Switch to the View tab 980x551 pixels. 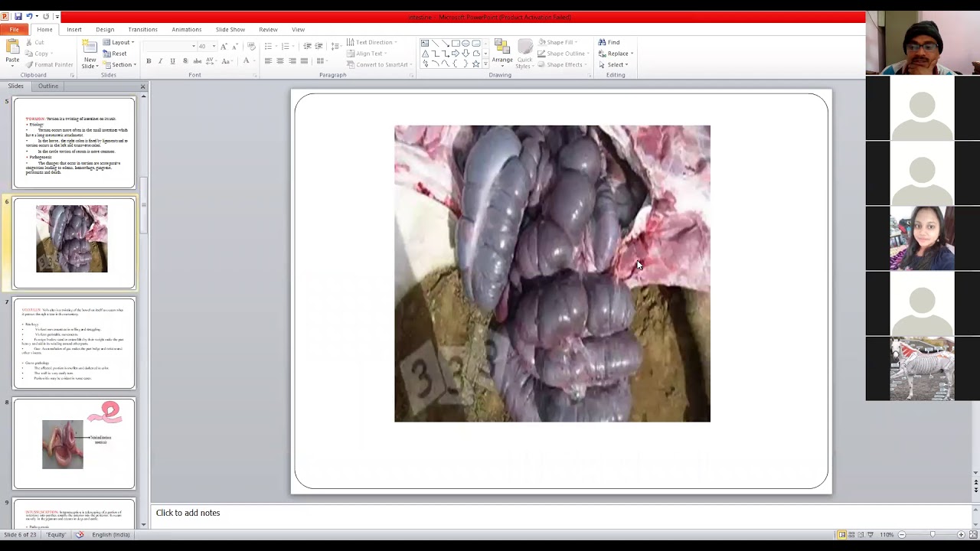298,29
